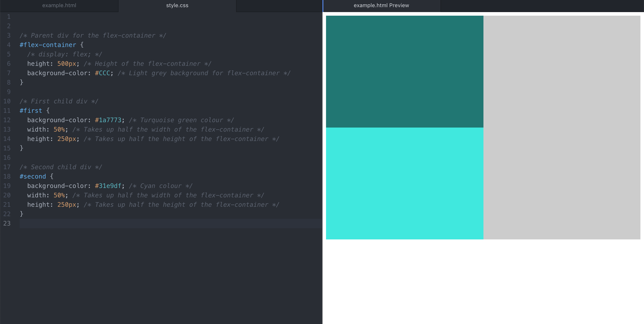
Task: Click the grey container area in preview
Action: (x=561, y=127)
